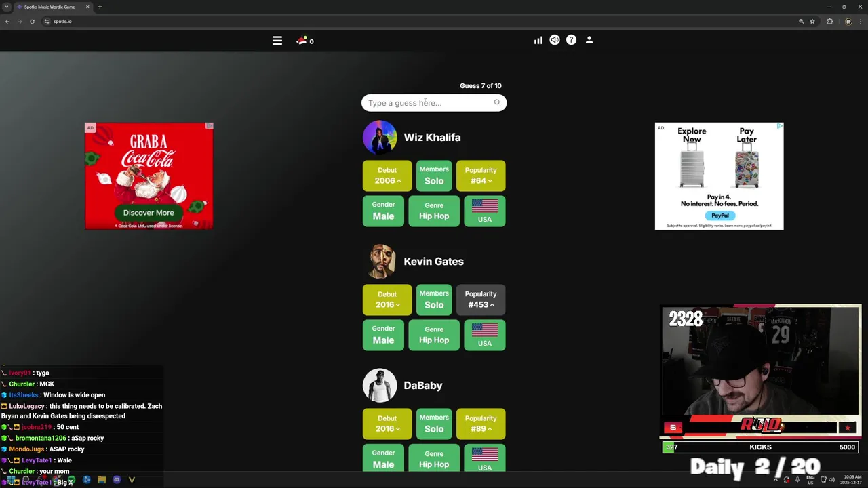The height and width of the screenshot is (488, 868).
Task: Open Chrome three-dot menu
Action: tap(860, 22)
